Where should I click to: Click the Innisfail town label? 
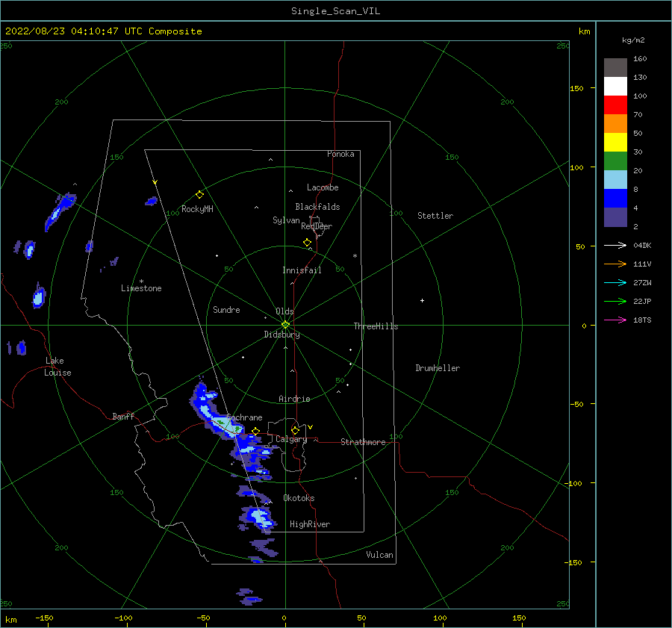pyautogui.click(x=302, y=270)
